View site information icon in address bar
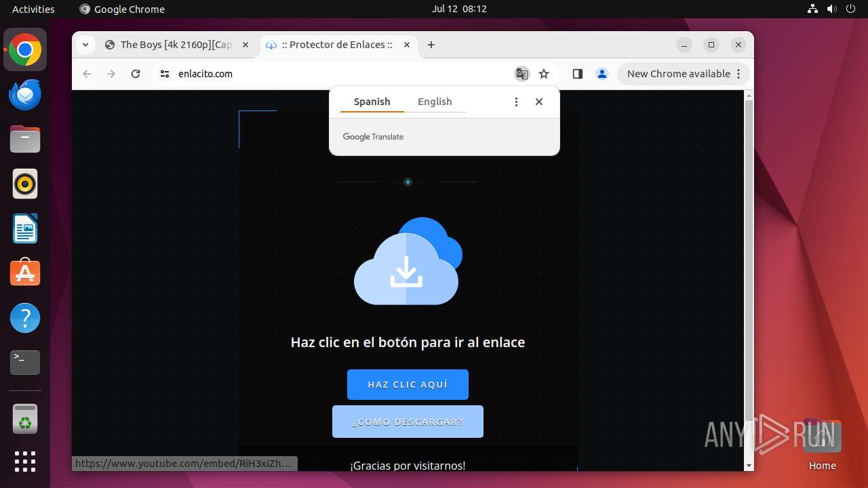Screen dimensions: 868x488 coord(164,74)
